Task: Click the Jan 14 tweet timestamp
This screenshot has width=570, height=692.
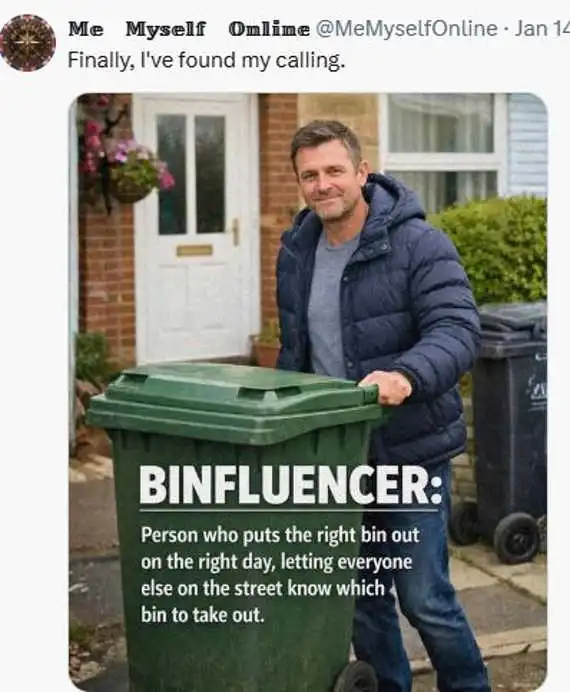Action: click(x=542, y=29)
